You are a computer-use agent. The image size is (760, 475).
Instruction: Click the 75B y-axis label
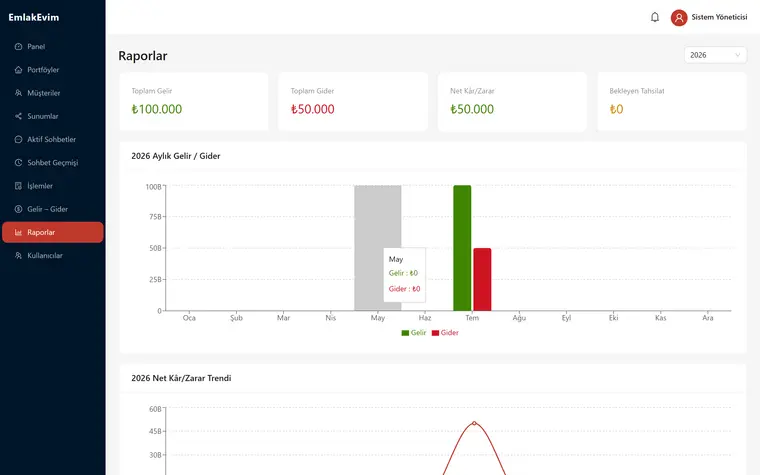156,217
